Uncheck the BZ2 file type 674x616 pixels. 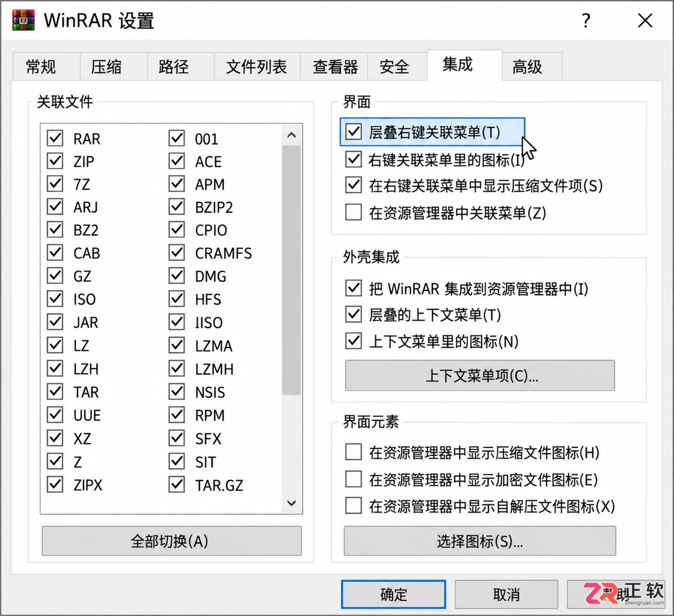point(55,230)
